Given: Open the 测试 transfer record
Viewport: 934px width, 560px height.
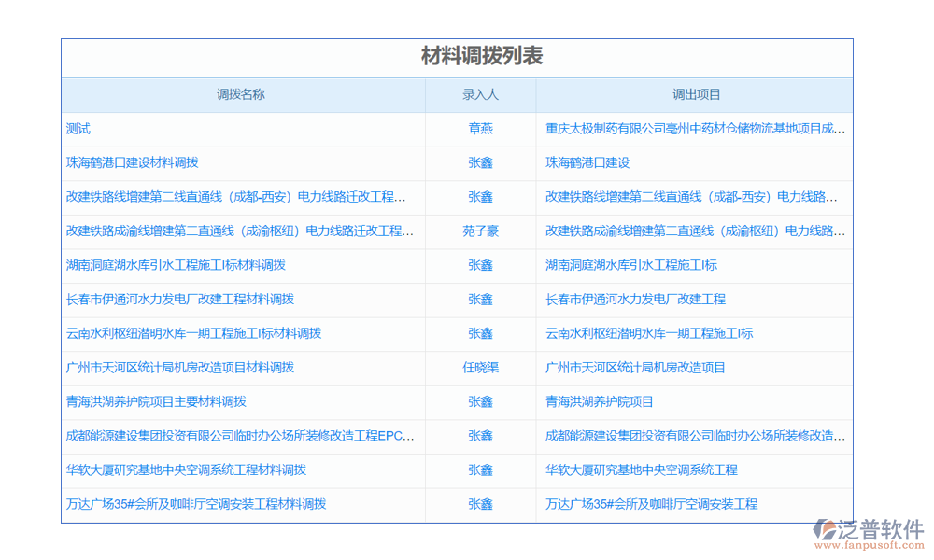Looking at the screenshot, I should tap(78, 129).
